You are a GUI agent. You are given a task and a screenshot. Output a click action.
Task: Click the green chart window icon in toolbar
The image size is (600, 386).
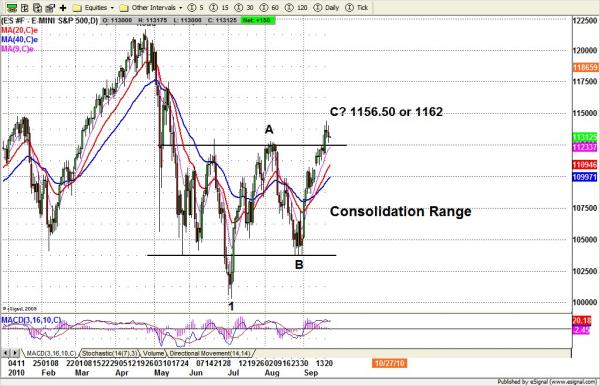click(11, 7)
